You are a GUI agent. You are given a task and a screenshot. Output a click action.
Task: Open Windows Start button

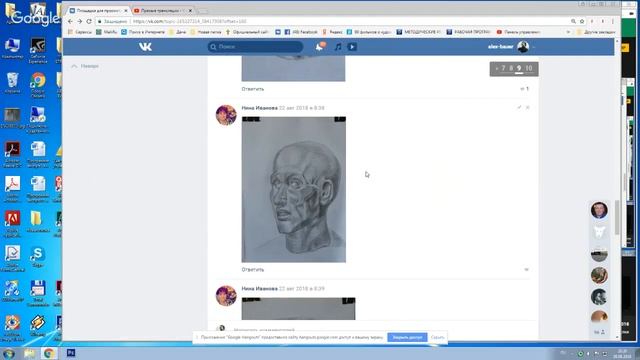point(9,353)
